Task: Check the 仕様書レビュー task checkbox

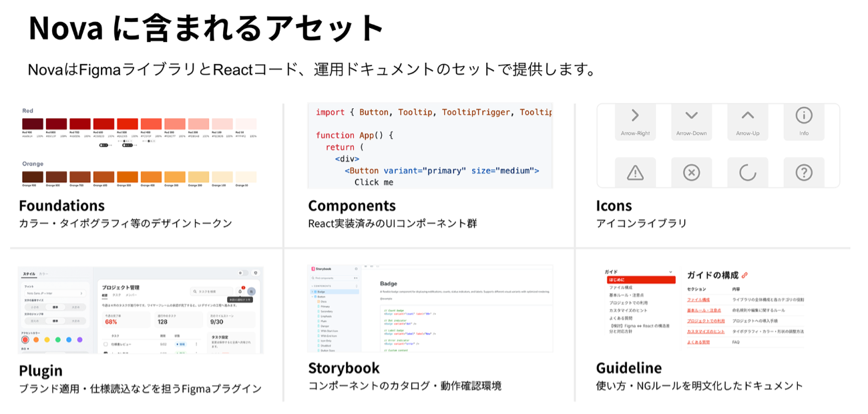Action: (x=105, y=344)
